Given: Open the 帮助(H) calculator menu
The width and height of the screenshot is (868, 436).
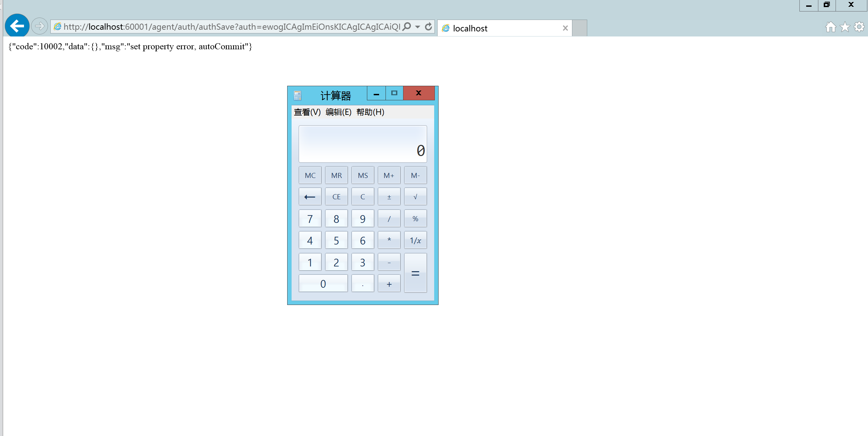Looking at the screenshot, I should click(370, 112).
